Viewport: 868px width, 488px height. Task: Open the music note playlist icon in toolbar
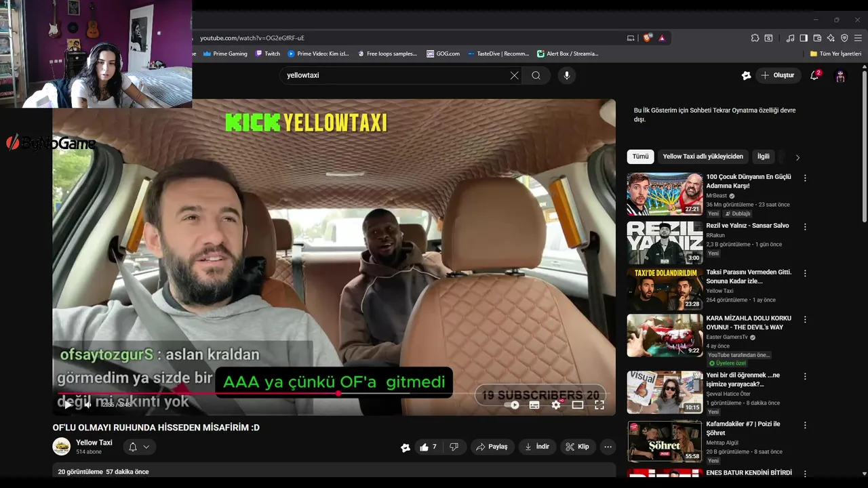pyautogui.click(x=790, y=38)
